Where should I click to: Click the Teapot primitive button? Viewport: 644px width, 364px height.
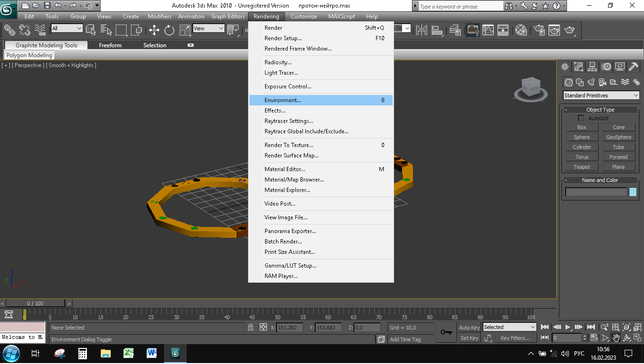582,167
